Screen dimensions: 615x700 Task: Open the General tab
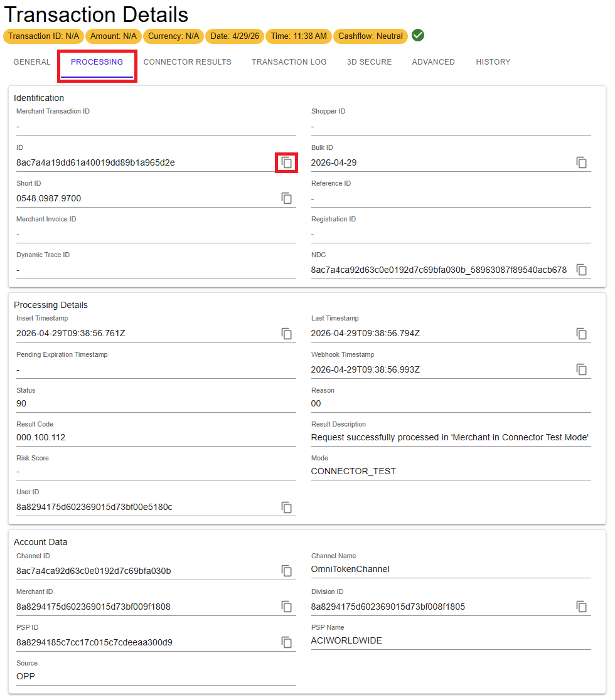pyautogui.click(x=32, y=62)
